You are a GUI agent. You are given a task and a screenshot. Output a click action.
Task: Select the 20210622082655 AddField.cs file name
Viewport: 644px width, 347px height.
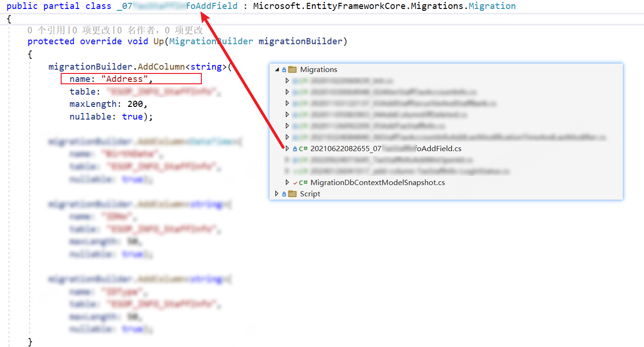[x=386, y=149]
